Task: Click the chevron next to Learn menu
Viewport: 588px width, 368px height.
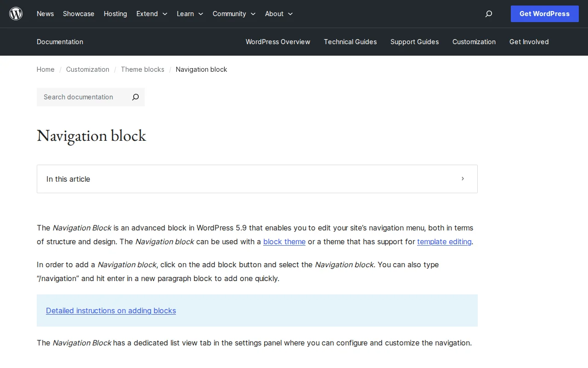Action: [201, 14]
